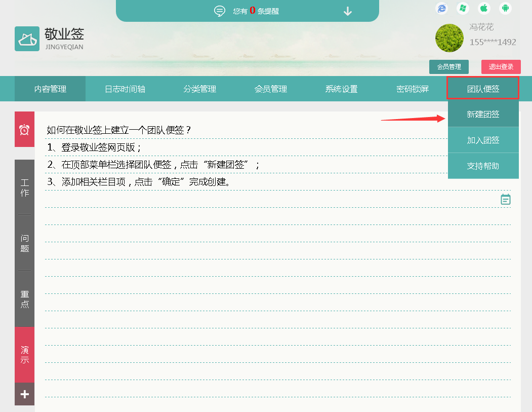The image size is (532, 412).
Task: Click the phone number 155****1492
Action: pyautogui.click(x=493, y=42)
